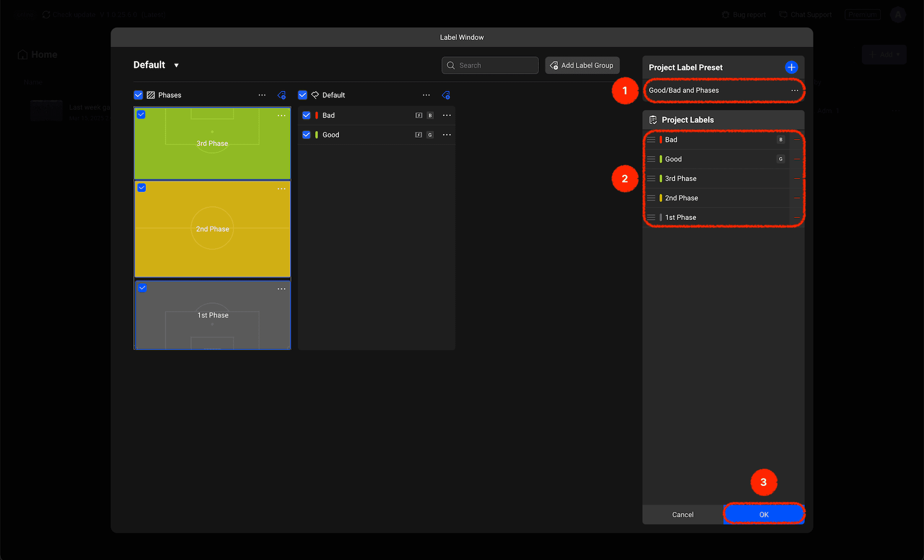Open the Phases group more options menu

pos(262,95)
